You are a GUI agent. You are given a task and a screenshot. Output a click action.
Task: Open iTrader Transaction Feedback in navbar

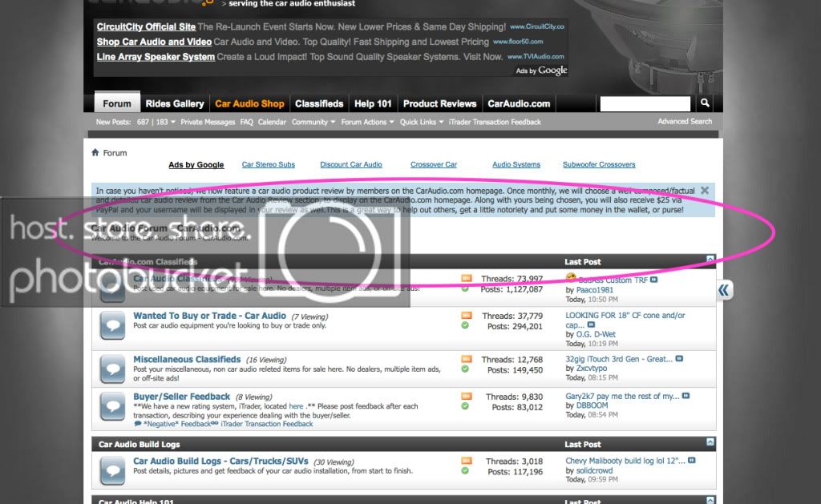[495, 122]
